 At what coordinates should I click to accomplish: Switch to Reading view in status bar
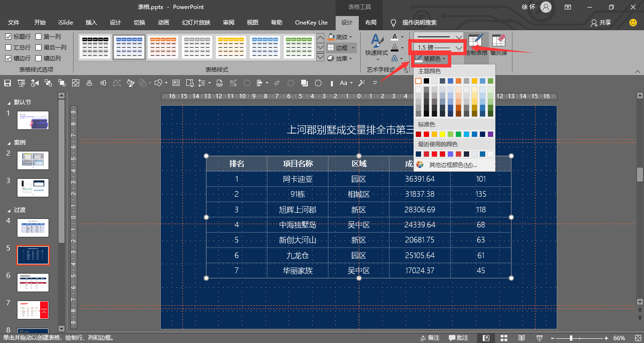521,338
